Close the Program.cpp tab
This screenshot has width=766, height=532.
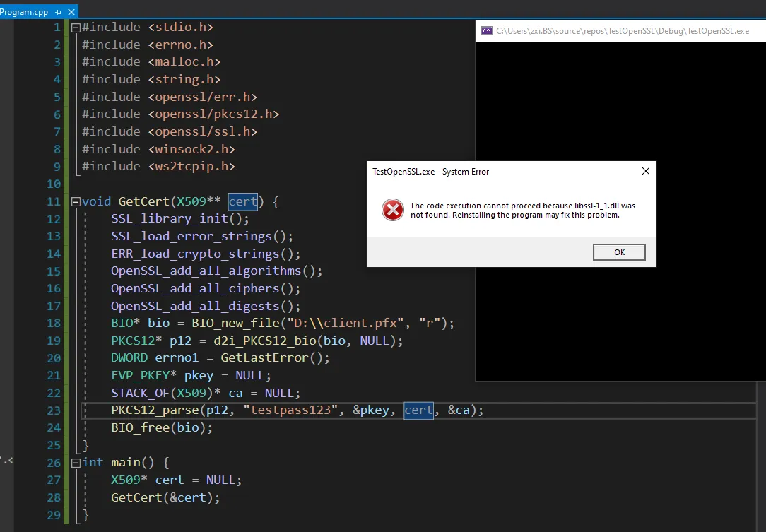tap(71, 12)
